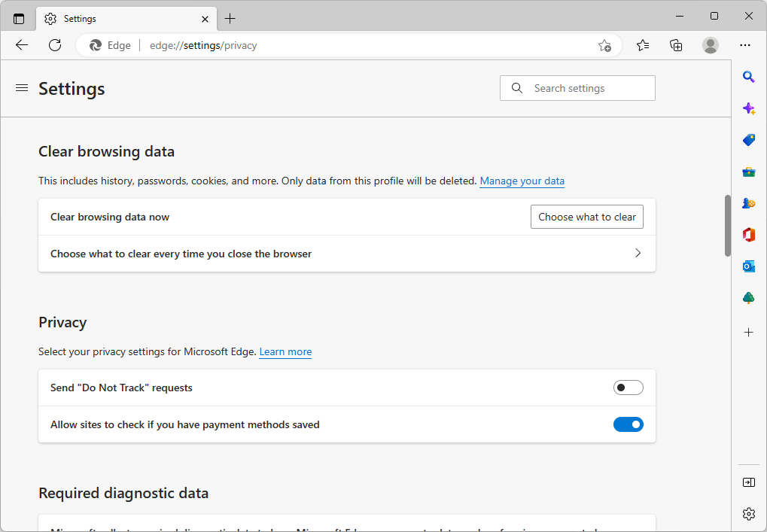Click the page vertical scrollbar thumb
Viewport: 767px width, 532px height.
728,226
